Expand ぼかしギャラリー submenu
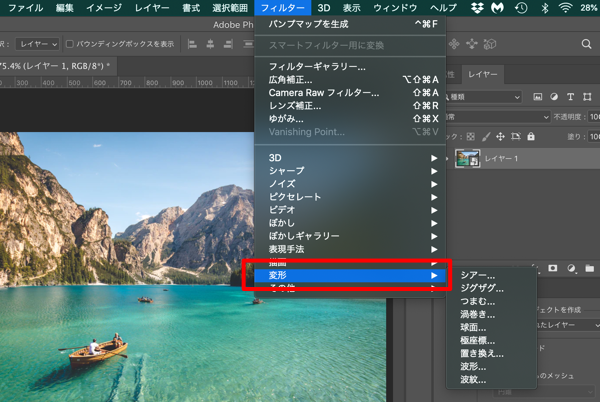 [350, 236]
